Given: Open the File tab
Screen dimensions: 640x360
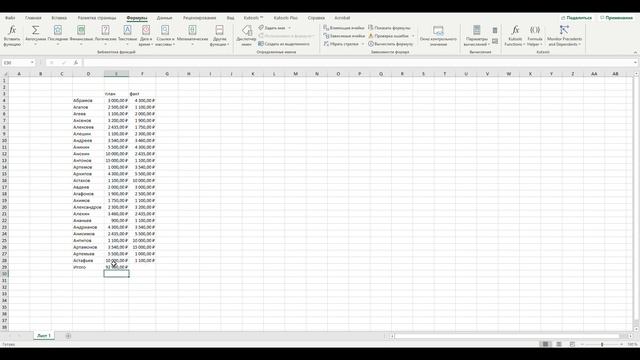Looking at the screenshot, I should [10, 18].
